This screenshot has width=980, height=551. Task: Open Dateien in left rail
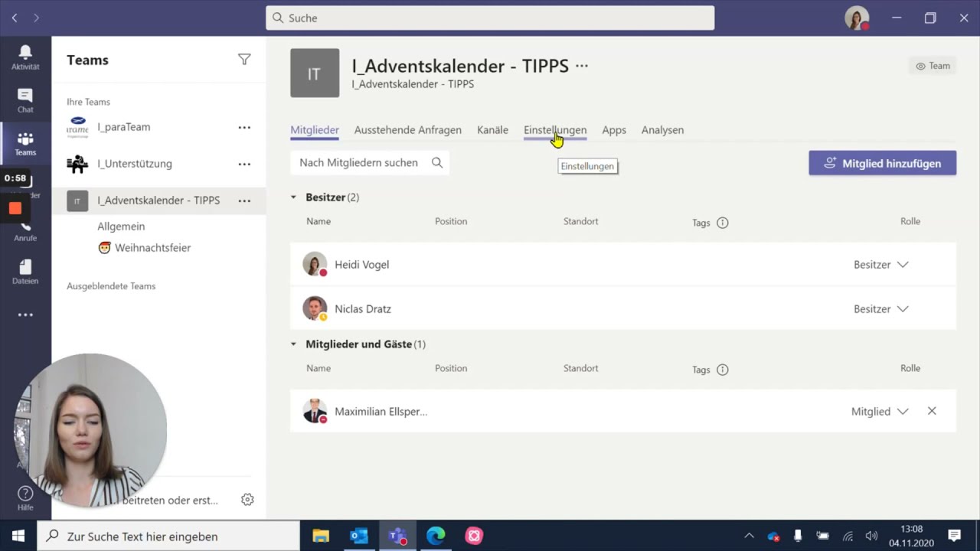[25, 272]
